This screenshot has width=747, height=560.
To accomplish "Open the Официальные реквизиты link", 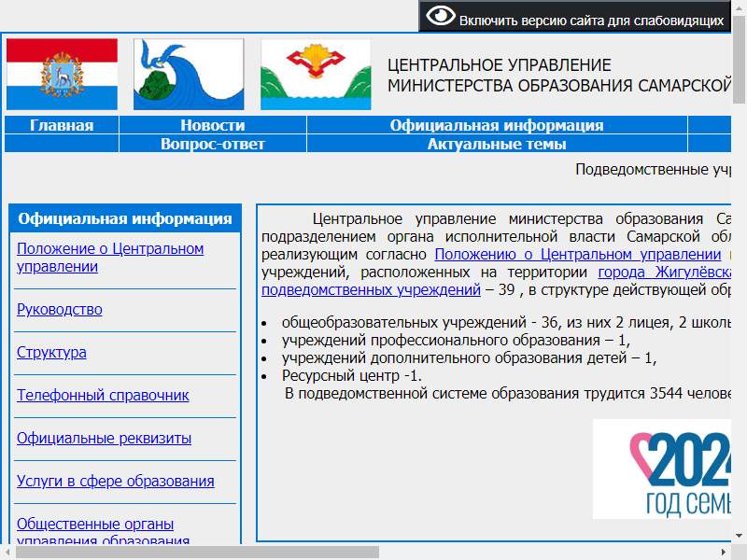I will [104, 438].
